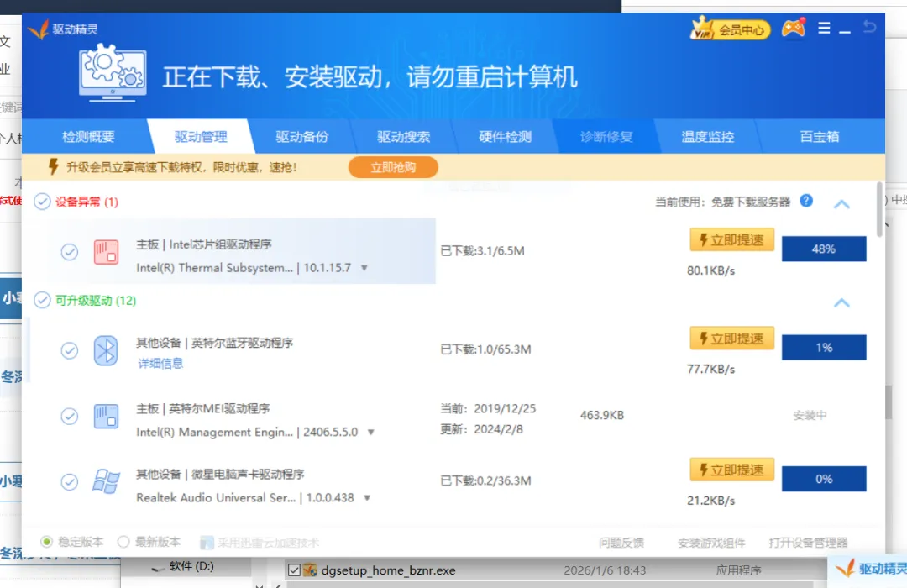Open the VIP 会员中心 member center

point(731,29)
